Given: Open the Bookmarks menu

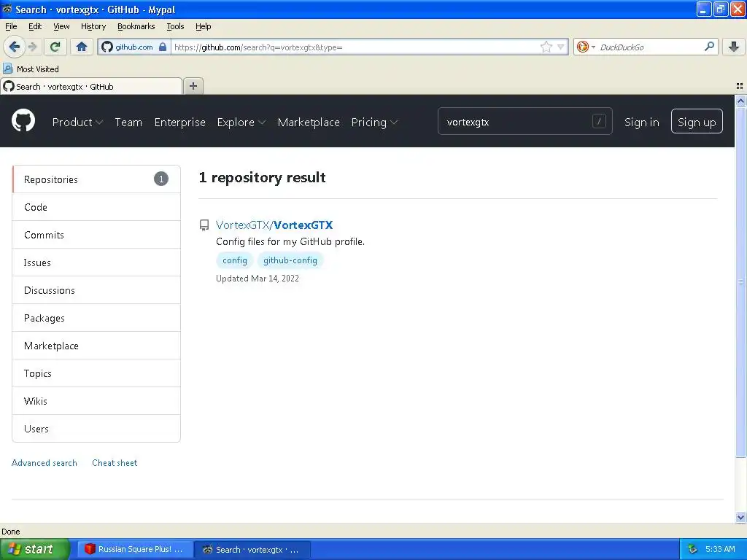Looking at the screenshot, I should coord(136,26).
